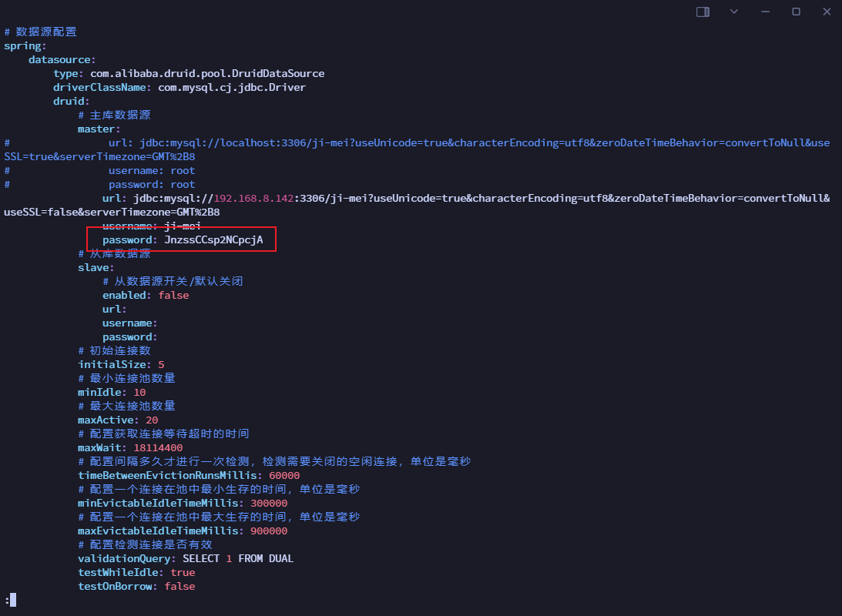
Task: Click the 'minIdle: 10' setting
Action: coord(112,393)
